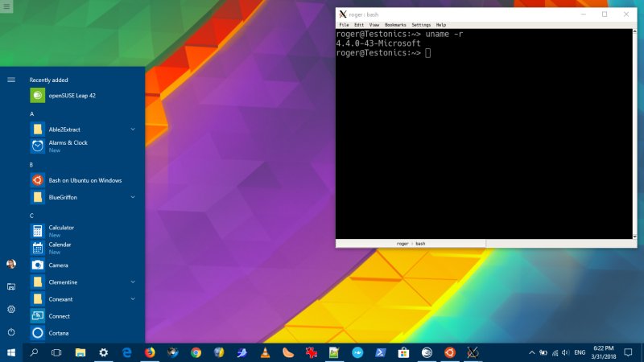Jump to letter B in app list
The height and width of the screenshot is (362, 644).
point(31,165)
